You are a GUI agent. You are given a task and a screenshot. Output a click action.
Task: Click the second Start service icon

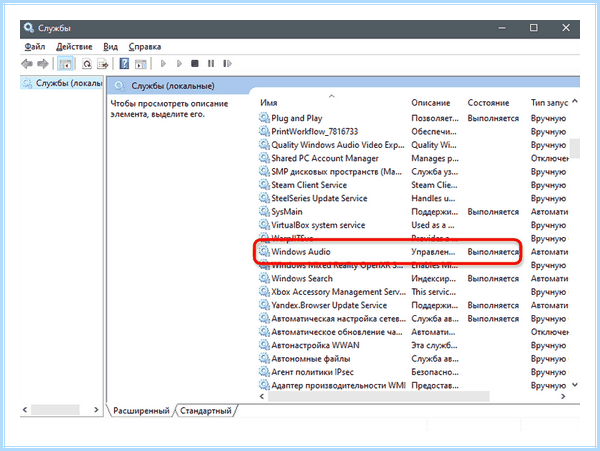(x=179, y=63)
